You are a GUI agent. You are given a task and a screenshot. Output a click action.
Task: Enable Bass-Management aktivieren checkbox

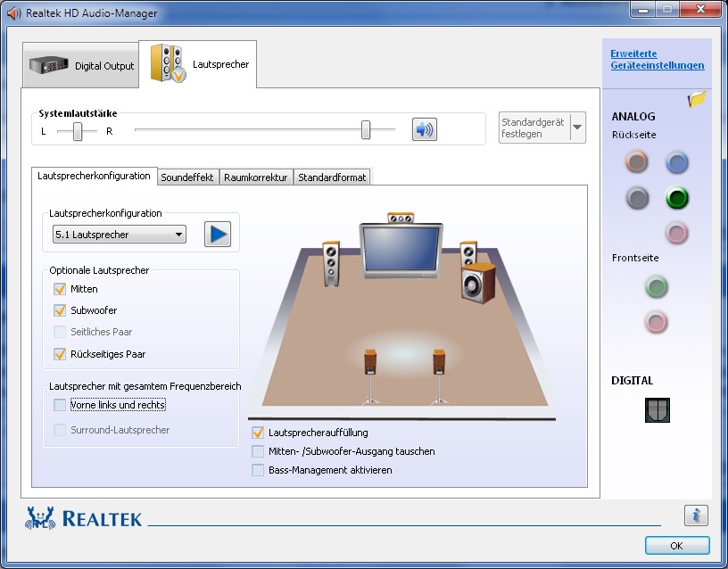(258, 470)
